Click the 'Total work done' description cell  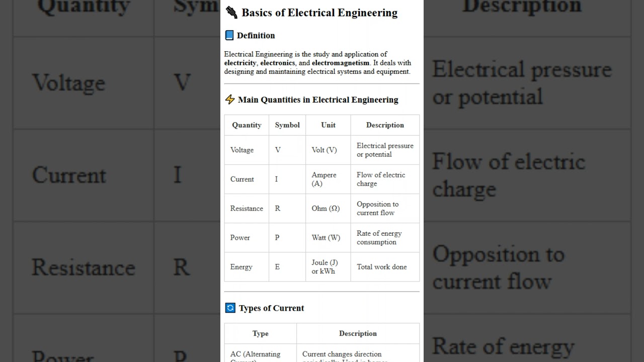[x=382, y=267]
